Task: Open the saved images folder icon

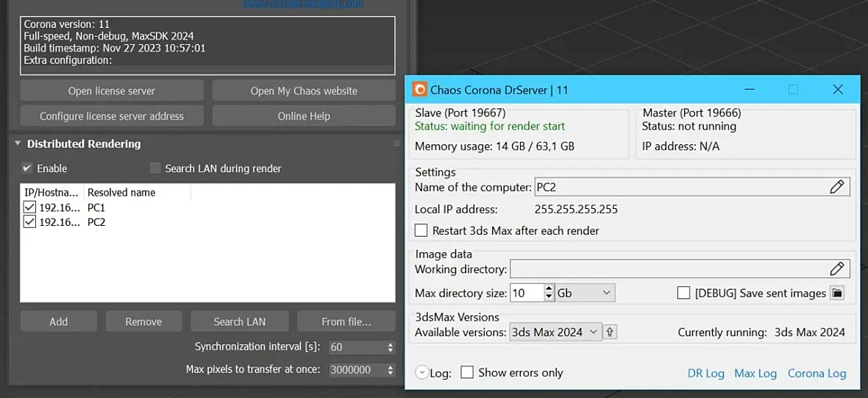Action: pyautogui.click(x=837, y=293)
